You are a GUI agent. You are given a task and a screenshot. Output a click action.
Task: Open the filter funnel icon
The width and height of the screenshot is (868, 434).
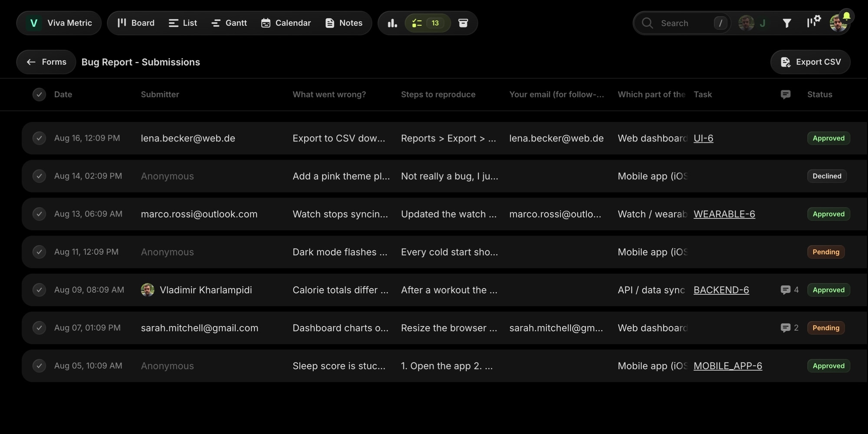787,23
